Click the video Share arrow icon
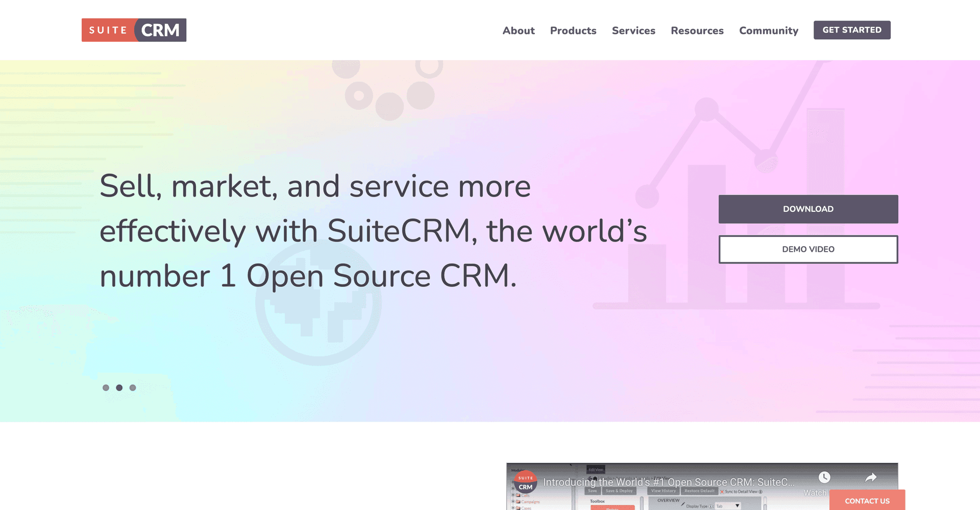 point(871,477)
